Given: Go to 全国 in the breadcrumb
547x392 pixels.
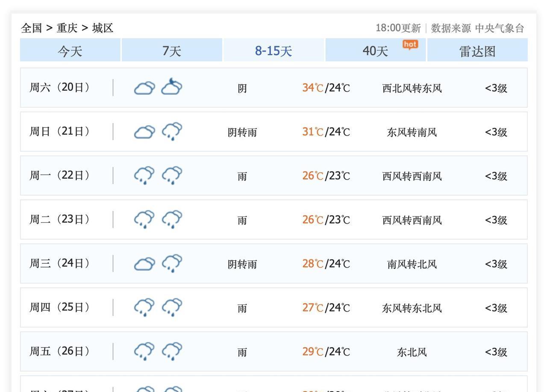Looking at the screenshot, I should coord(32,28).
